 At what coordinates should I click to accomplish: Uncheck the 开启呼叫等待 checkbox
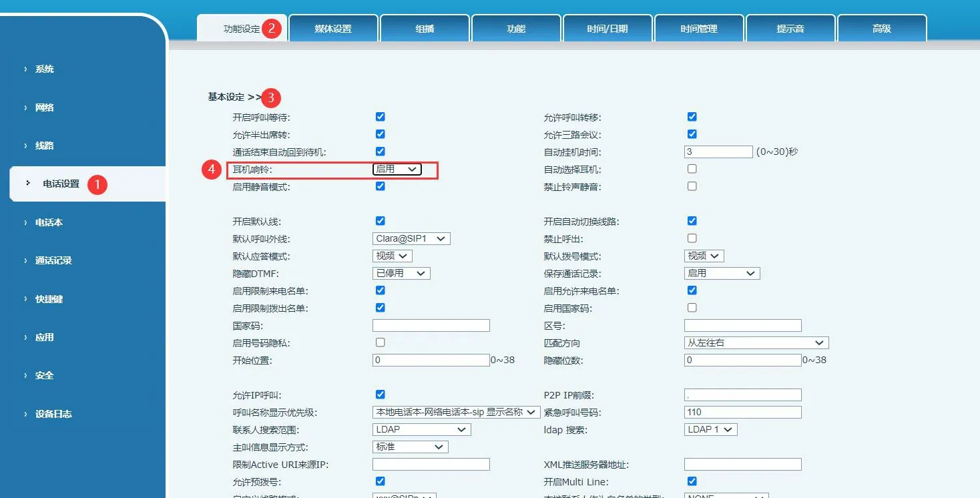click(380, 116)
